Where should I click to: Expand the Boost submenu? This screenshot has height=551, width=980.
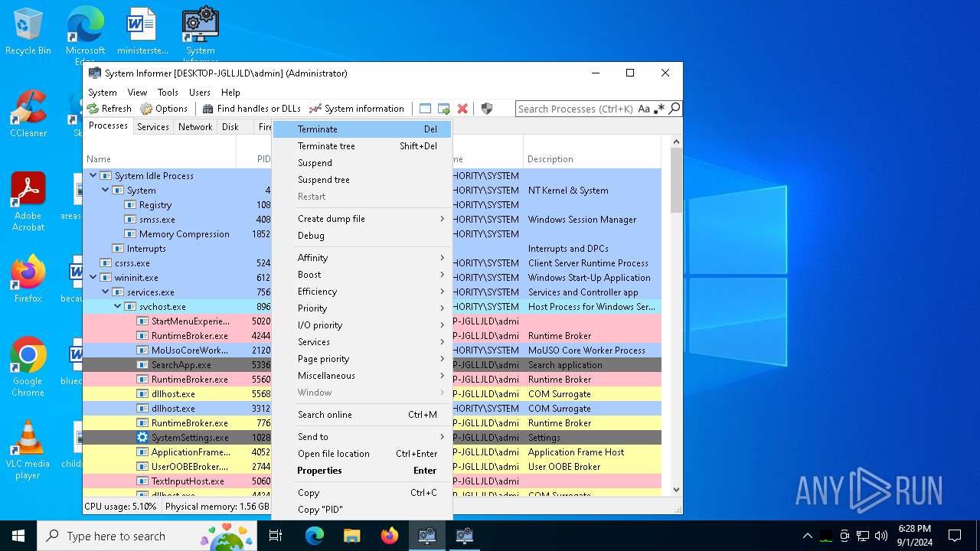pyautogui.click(x=362, y=275)
